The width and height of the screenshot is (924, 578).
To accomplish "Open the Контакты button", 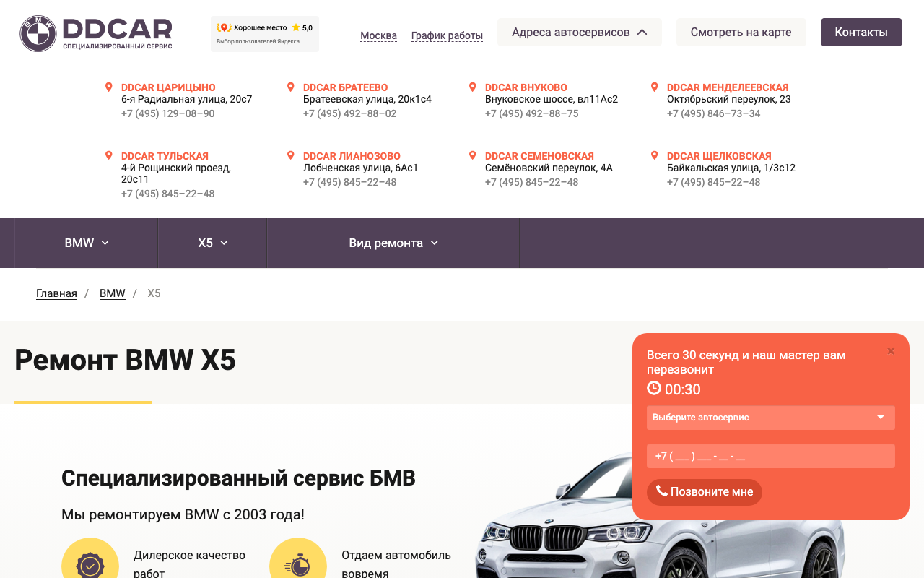I will pos(861,33).
